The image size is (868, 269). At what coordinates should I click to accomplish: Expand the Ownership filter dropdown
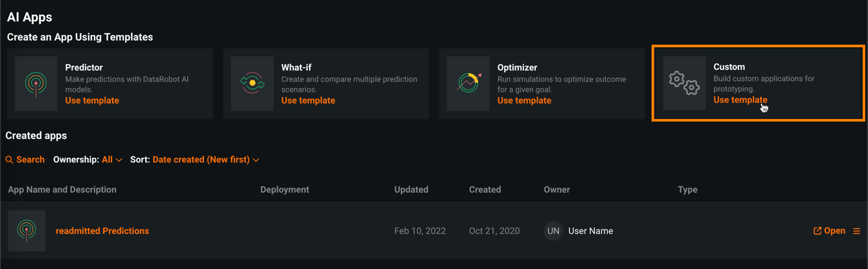111,160
